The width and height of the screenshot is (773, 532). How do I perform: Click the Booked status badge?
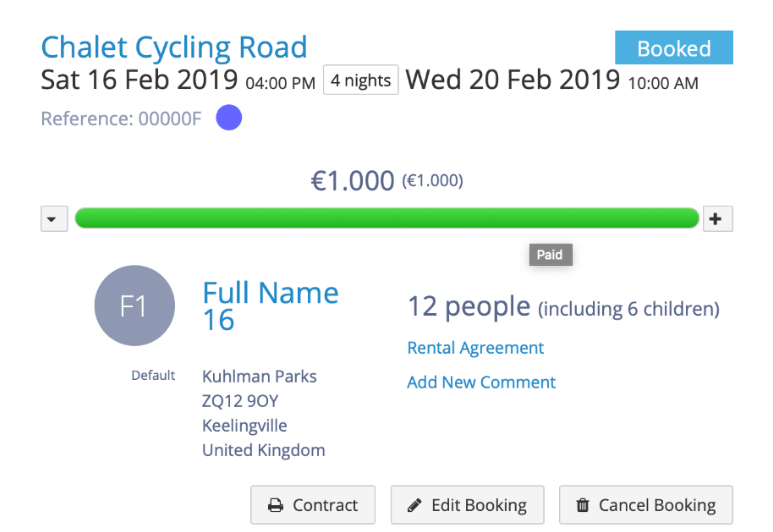[x=673, y=48]
